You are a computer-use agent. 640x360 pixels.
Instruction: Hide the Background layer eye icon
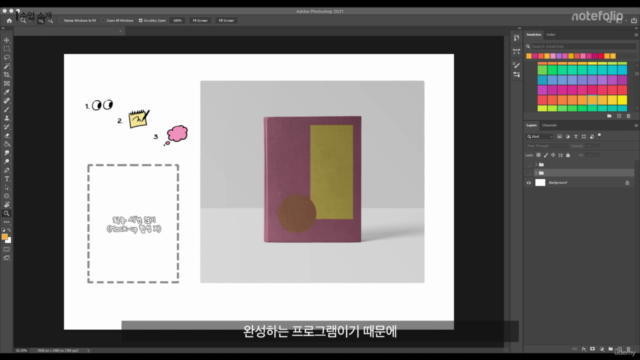click(529, 183)
